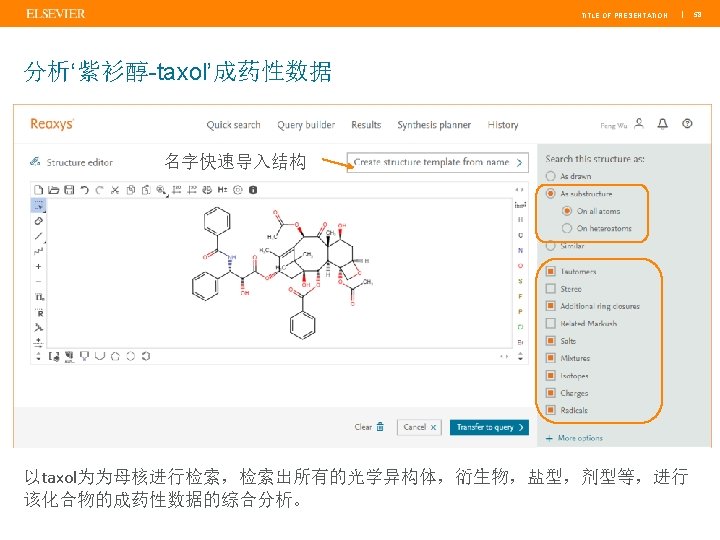The height and width of the screenshot is (540, 720).
Task: Clear the structure with Clear button
Action: pos(369,427)
